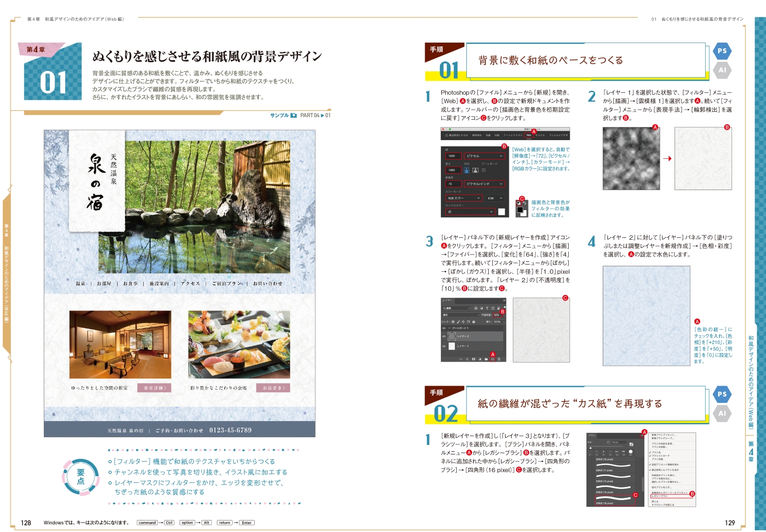The image size is (766, 532).
Task: Hide レイヤー 1 with its eye icon
Action: tap(444, 346)
